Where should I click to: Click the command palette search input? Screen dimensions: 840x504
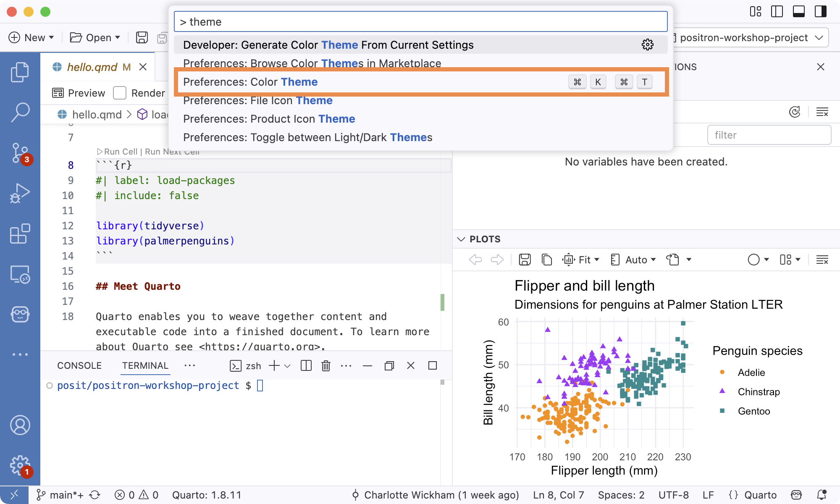tap(421, 21)
